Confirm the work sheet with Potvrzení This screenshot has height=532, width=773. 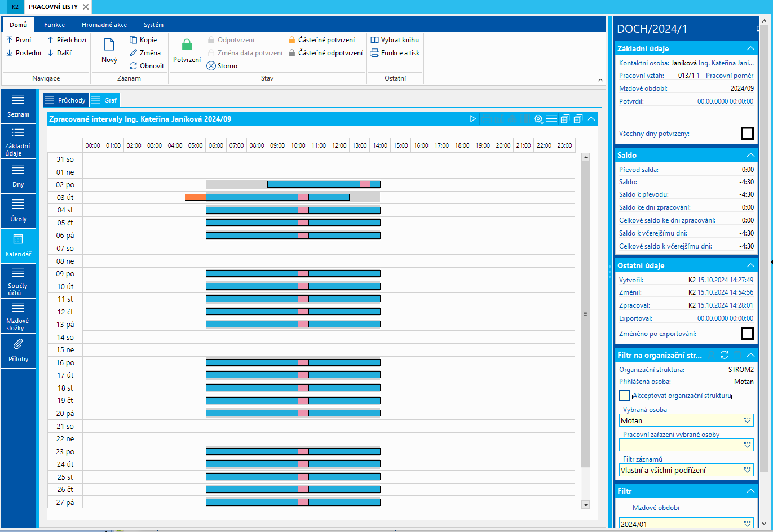click(x=187, y=51)
